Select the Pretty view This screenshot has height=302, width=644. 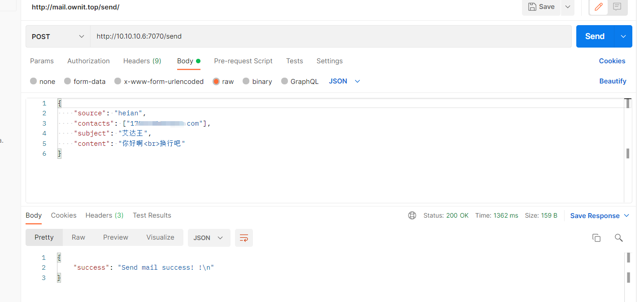click(44, 237)
